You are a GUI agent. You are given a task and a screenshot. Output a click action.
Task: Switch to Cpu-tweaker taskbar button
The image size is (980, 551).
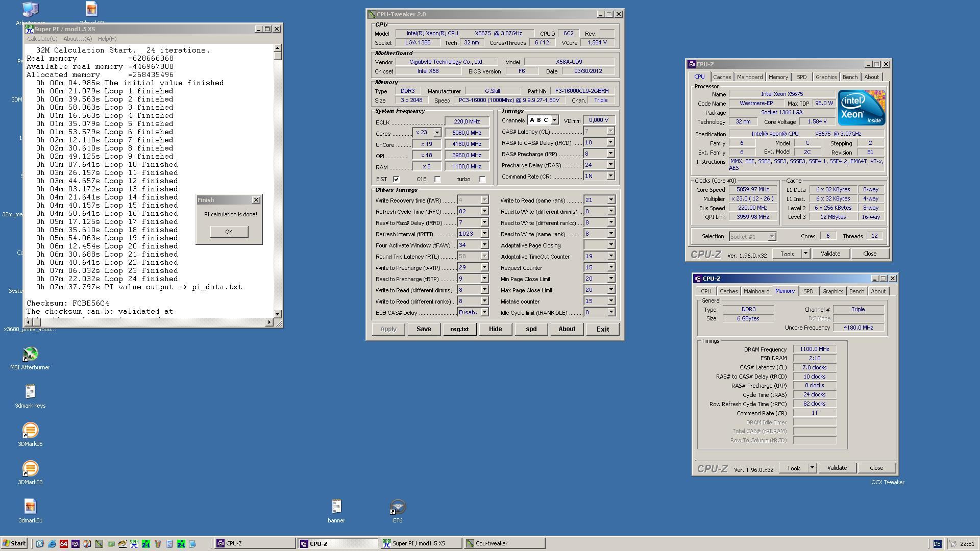tap(504, 543)
